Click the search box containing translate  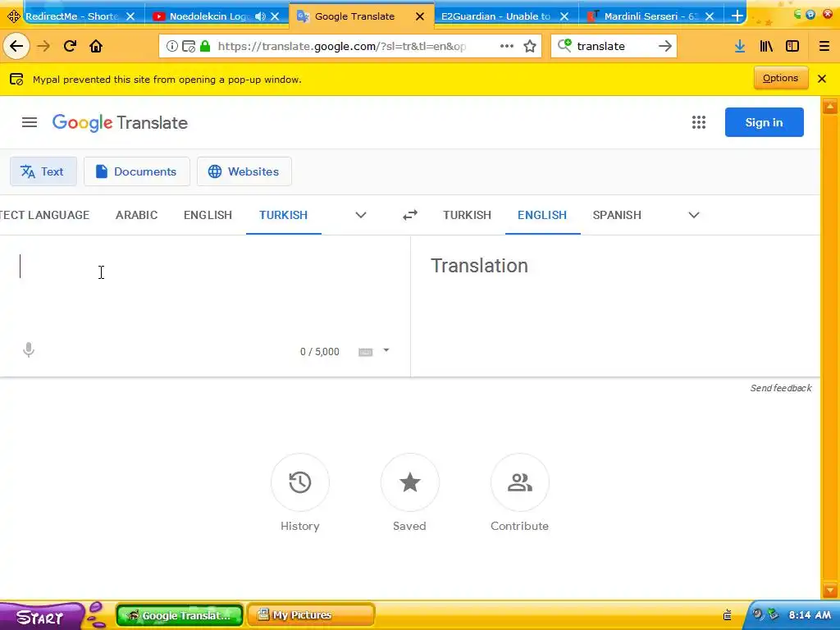click(614, 46)
